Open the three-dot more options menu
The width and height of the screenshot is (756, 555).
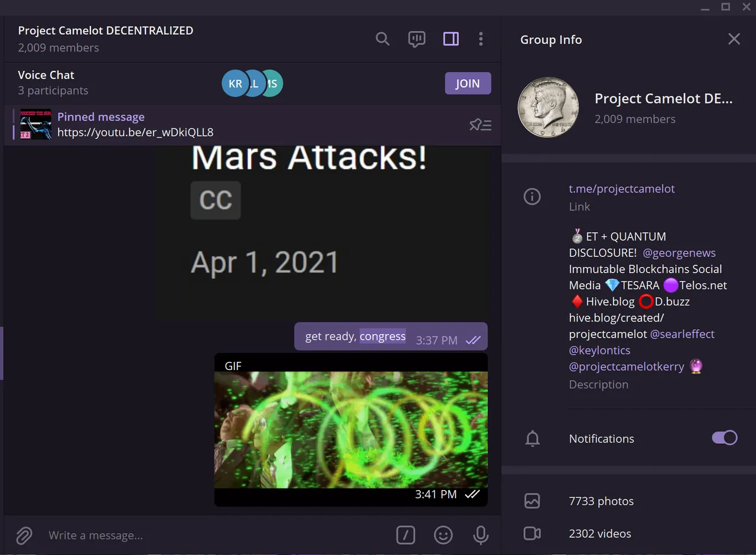click(x=481, y=39)
